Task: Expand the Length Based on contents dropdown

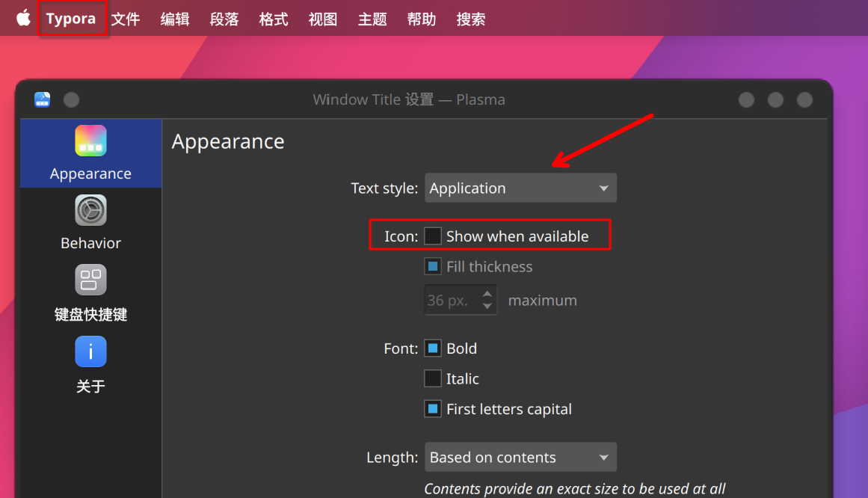Action: tap(520, 458)
